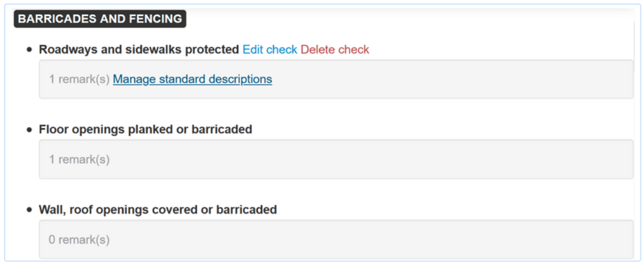644x263 pixels.
Task: Click the bullet beside Roadways and sidewalks protected
Action: pos(29,50)
